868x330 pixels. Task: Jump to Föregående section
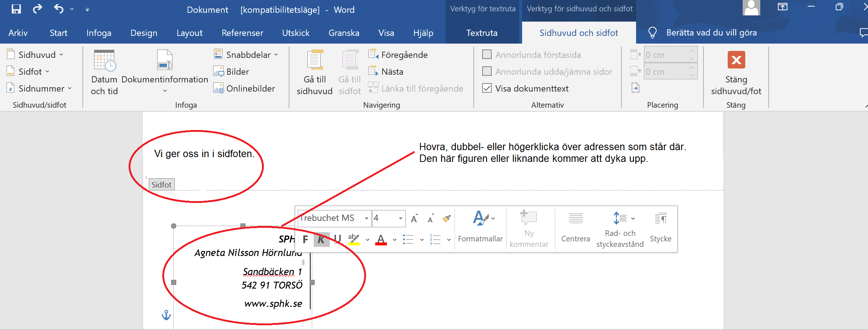[398, 55]
